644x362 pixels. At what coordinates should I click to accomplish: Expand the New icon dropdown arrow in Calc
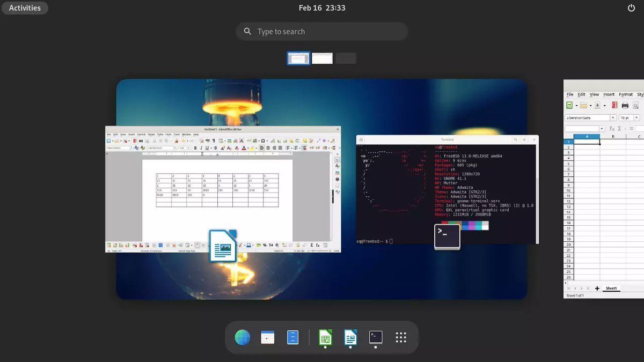click(x=576, y=106)
